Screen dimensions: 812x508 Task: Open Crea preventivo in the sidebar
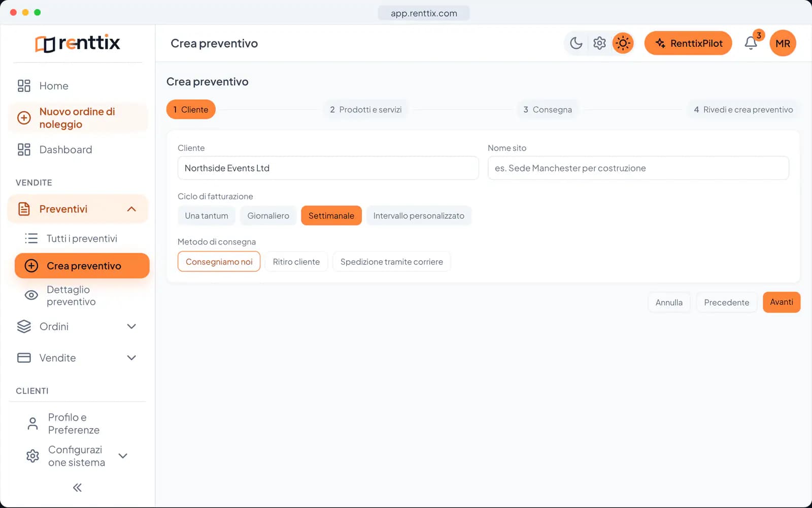click(82, 266)
